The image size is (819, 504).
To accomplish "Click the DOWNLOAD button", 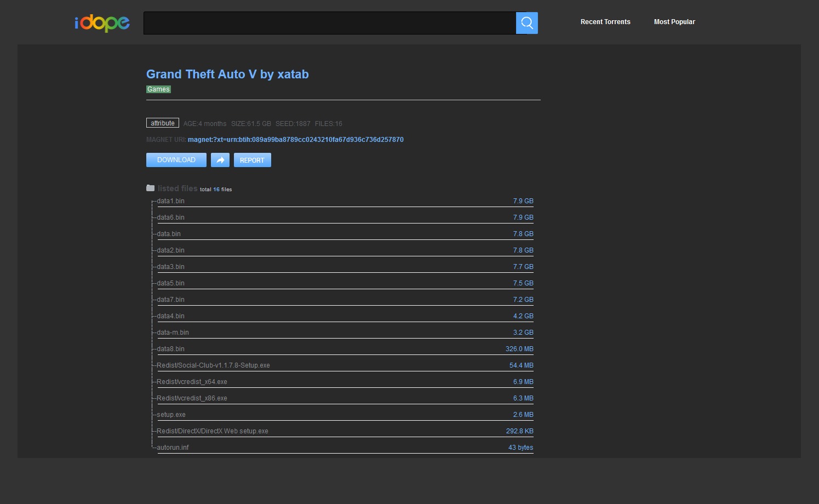I will [176, 160].
